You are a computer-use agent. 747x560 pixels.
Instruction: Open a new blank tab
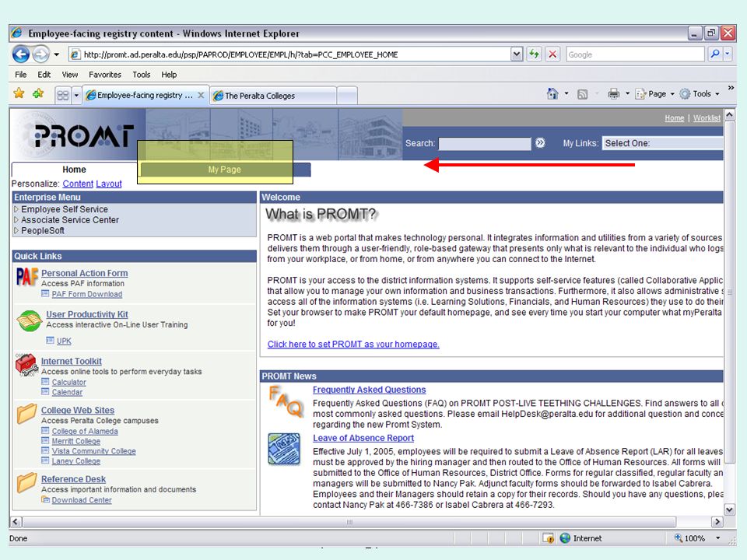(347, 95)
